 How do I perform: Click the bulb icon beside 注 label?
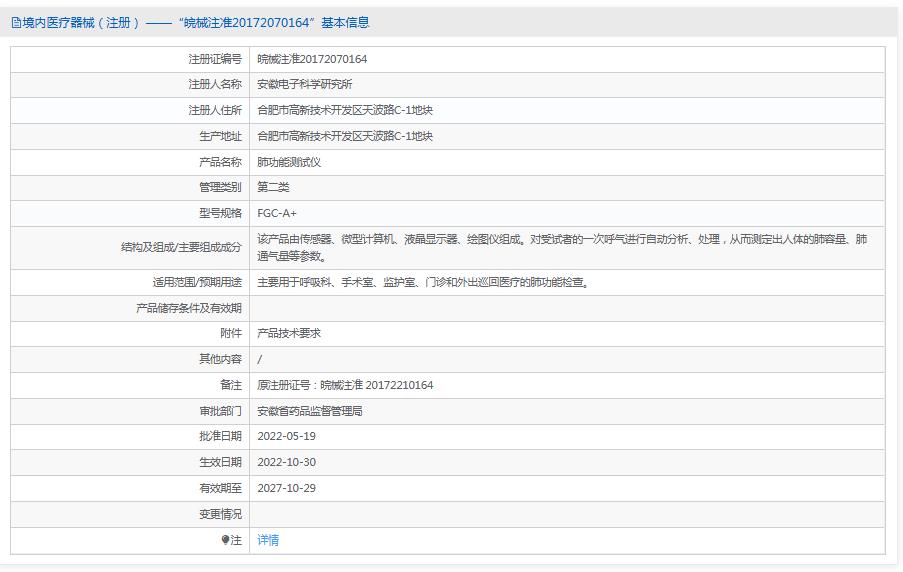226,540
